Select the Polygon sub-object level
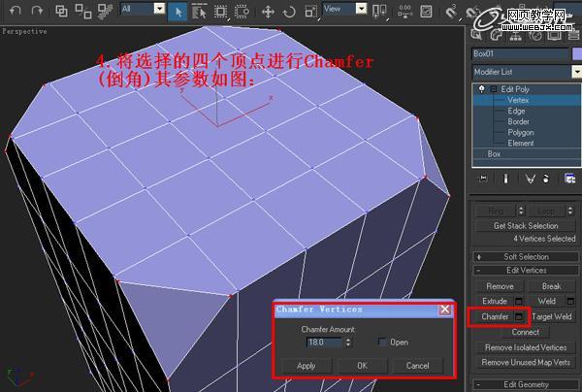The height and width of the screenshot is (392, 582). [x=521, y=133]
